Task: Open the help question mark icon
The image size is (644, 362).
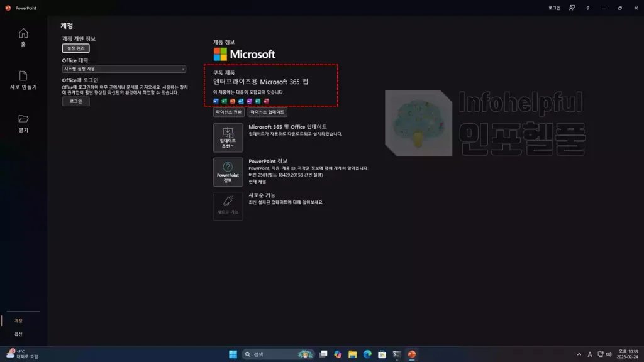Action: point(588,8)
